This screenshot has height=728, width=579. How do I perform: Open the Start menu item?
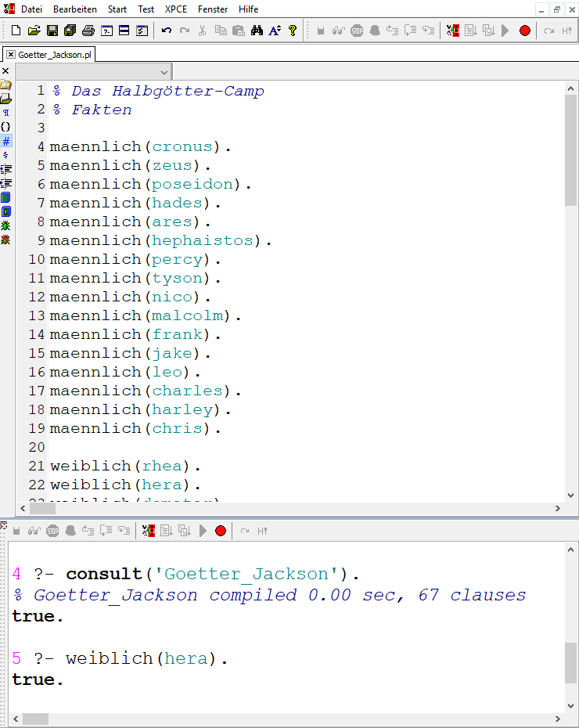tap(117, 9)
